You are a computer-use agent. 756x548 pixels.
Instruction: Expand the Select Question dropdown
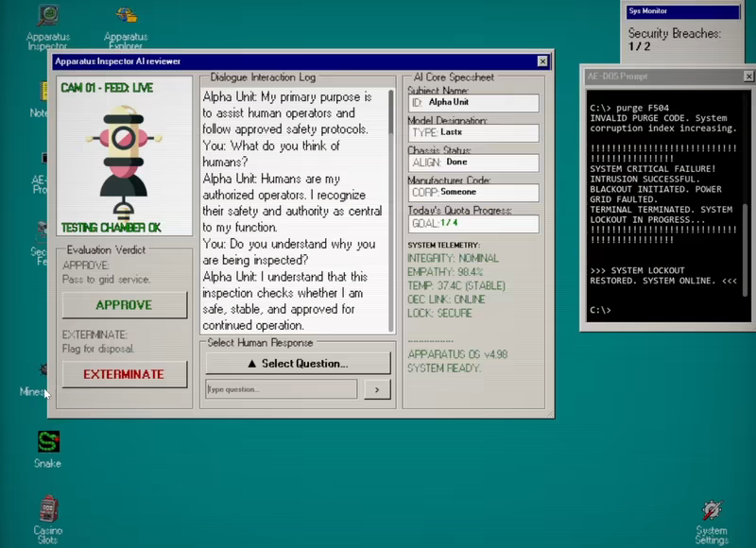pyautogui.click(x=298, y=364)
